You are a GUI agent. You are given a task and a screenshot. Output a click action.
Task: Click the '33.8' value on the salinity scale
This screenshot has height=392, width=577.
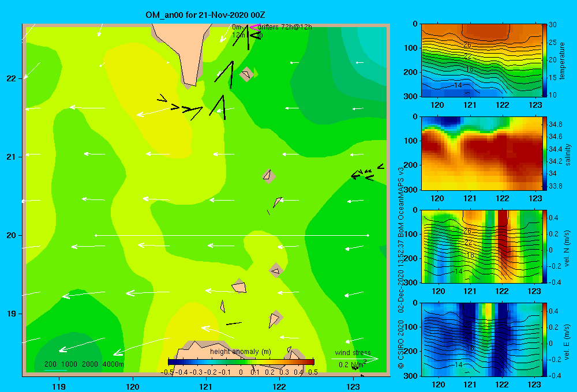[x=556, y=186]
